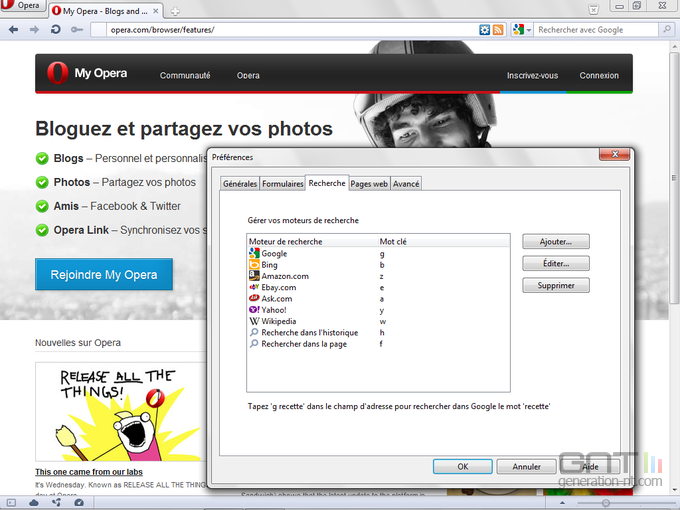Viewport: 680px width, 510px height.
Task: Switch to the Pages web tab
Action: [x=369, y=184]
